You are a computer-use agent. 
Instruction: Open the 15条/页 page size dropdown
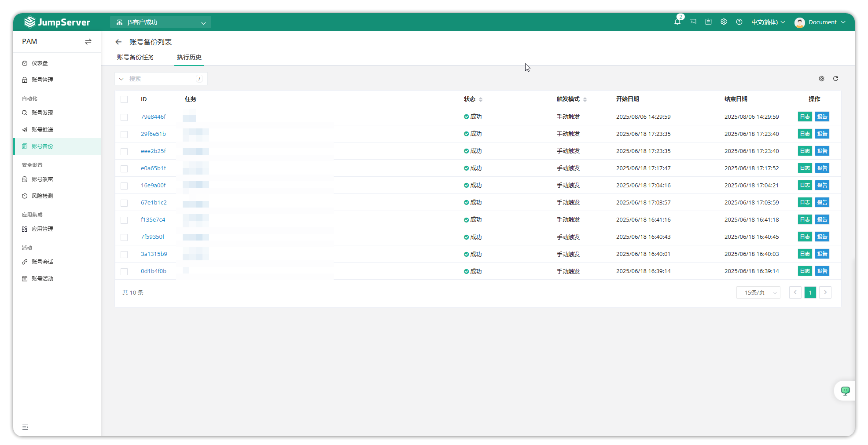pyautogui.click(x=758, y=292)
